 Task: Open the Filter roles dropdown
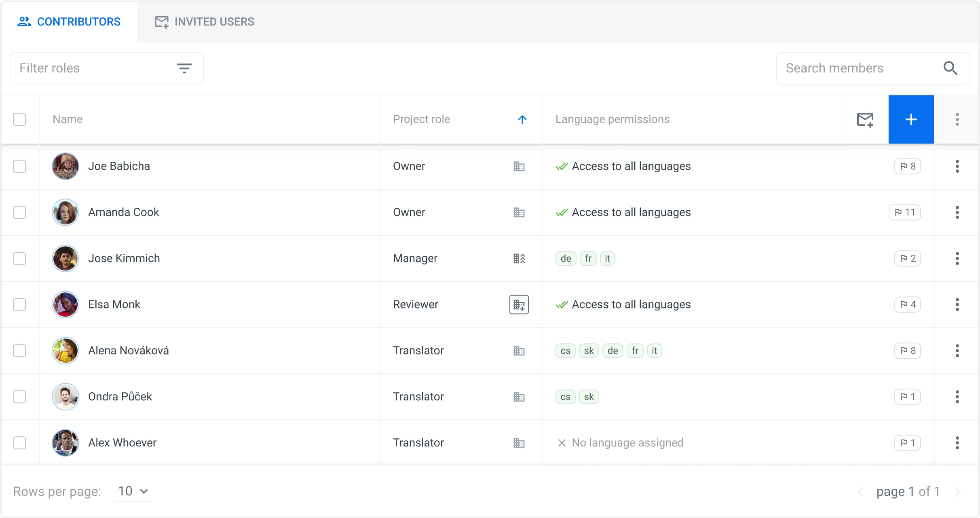pyautogui.click(x=106, y=68)
